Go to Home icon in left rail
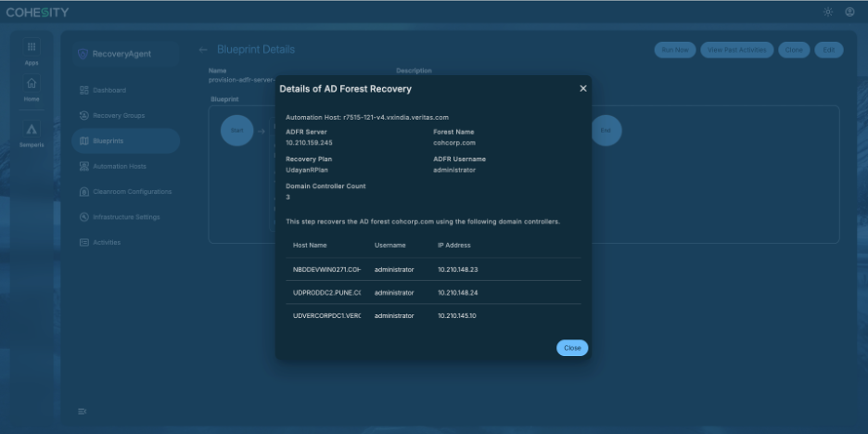 tap(32, 83)
